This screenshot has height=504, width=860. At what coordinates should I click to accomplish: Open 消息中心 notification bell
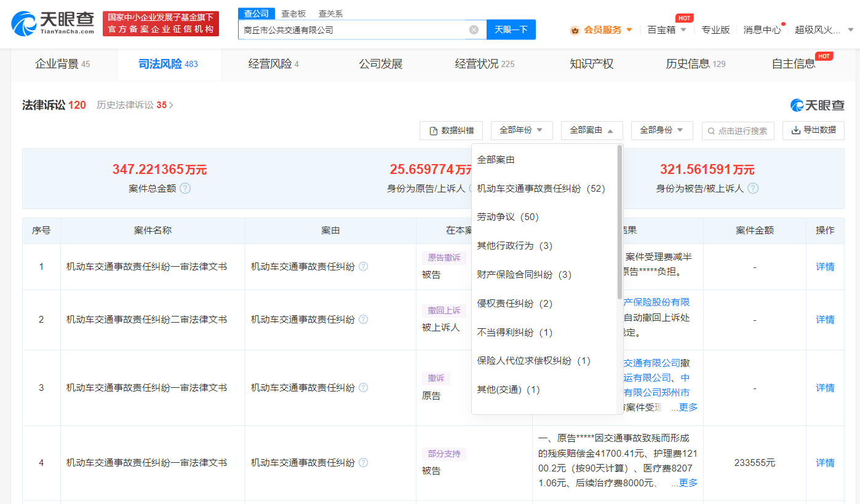coord(762,29)
